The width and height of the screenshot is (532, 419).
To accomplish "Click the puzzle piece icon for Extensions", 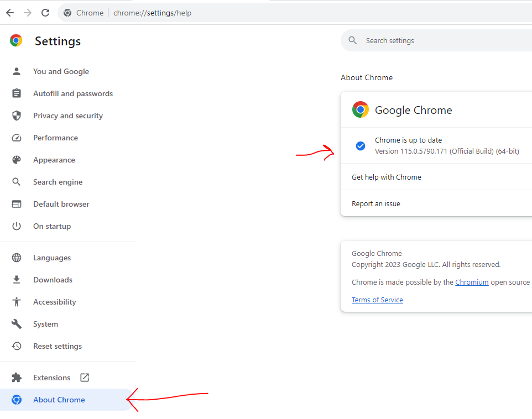I will click(16, 378).
